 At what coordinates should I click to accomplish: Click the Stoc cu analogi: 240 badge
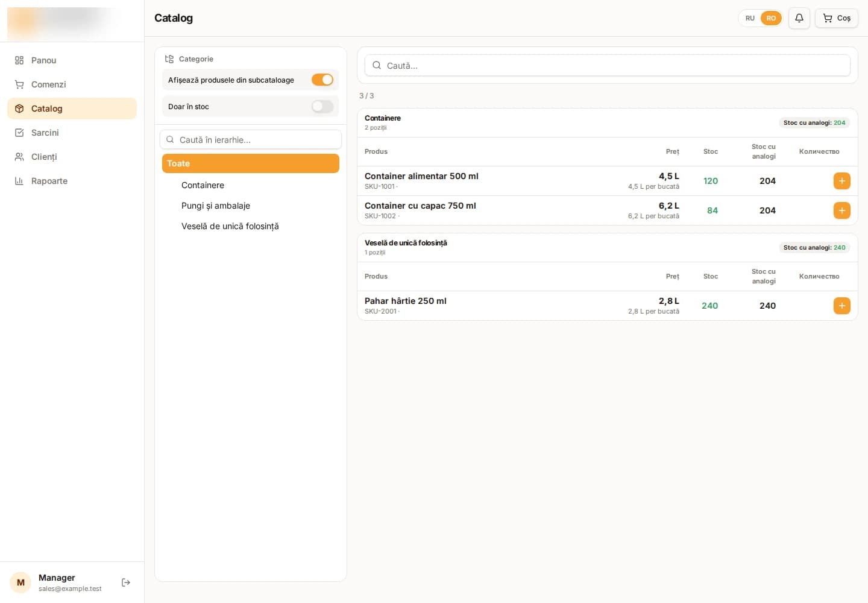click(814, 247)
